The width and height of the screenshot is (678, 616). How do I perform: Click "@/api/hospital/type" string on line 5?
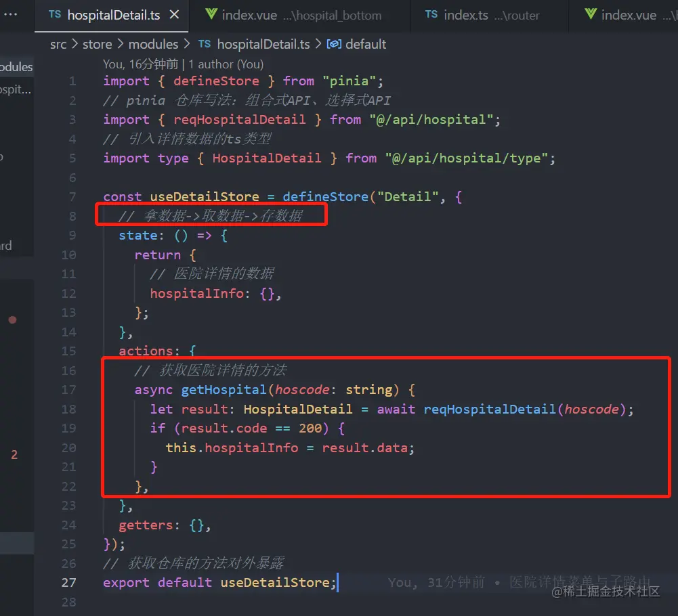[x=467, y=158]
